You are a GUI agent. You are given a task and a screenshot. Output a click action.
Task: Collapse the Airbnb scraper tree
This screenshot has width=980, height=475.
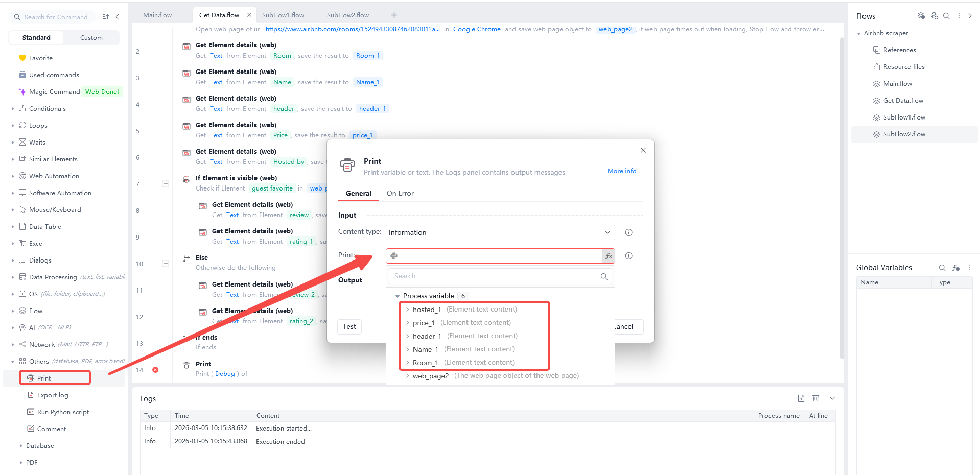pyautogui.click(x=858, y=33)
